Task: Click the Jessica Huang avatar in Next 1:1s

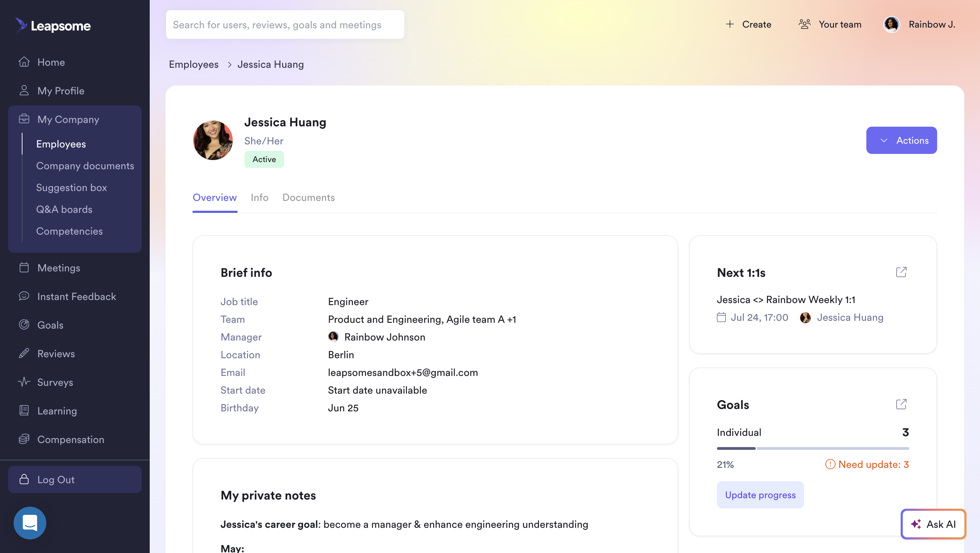Action: pos(805,317)
